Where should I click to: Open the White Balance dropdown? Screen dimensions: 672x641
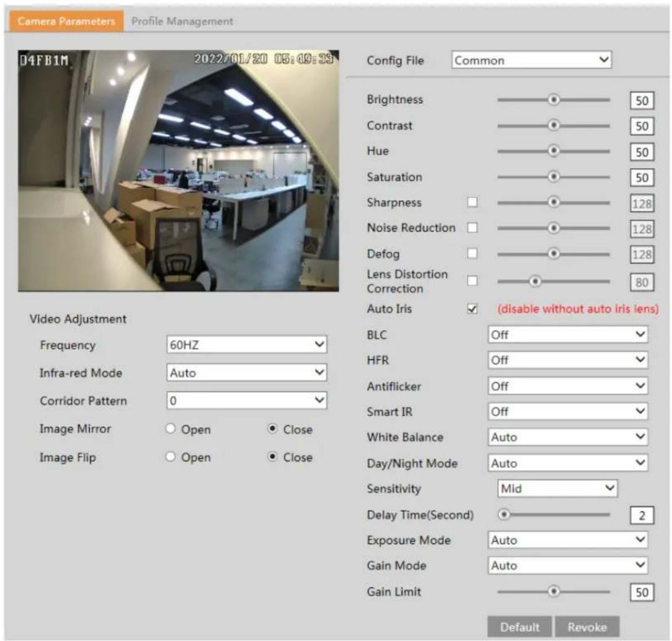[567, 437]
